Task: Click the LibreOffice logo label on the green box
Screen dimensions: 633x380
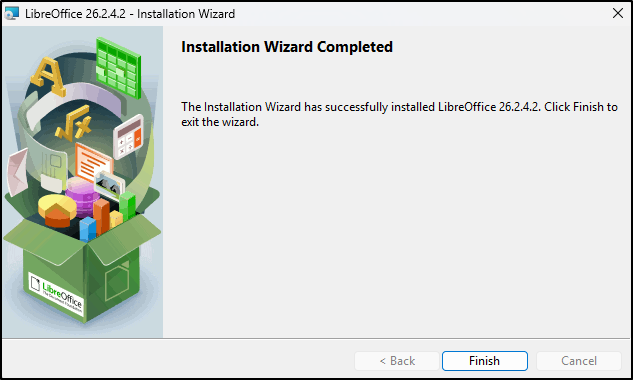Action: (56, 294)
